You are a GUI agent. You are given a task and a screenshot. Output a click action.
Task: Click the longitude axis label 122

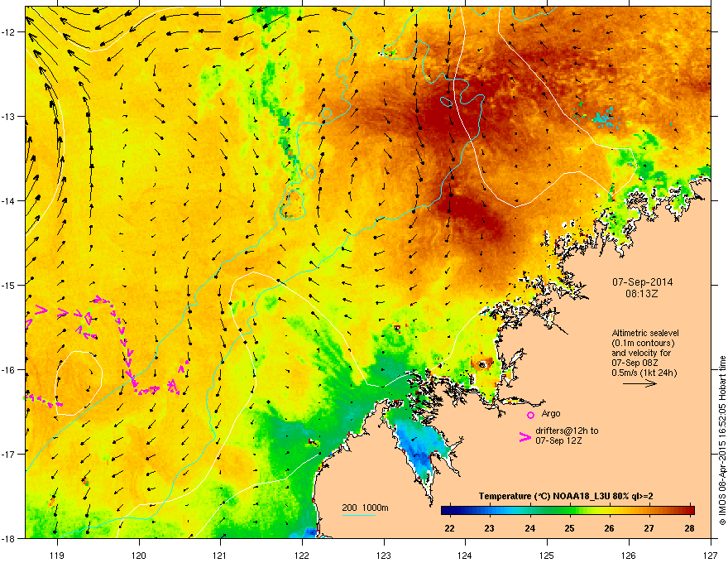point(302,555)
